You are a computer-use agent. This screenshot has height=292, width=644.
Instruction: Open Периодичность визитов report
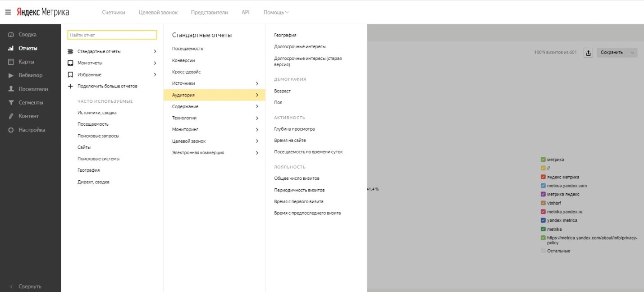point(299,190)
